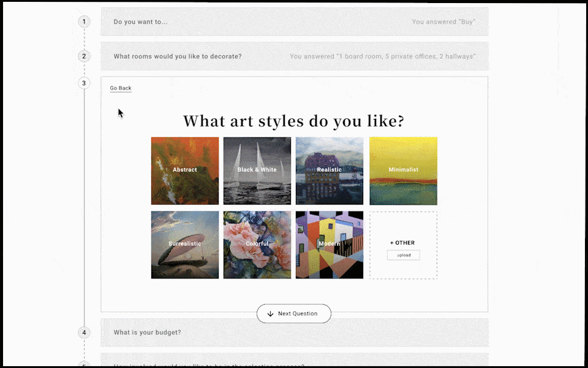Screen dimensions: 588x368
Task: Click the Go Back link
Action: (121, 88)
